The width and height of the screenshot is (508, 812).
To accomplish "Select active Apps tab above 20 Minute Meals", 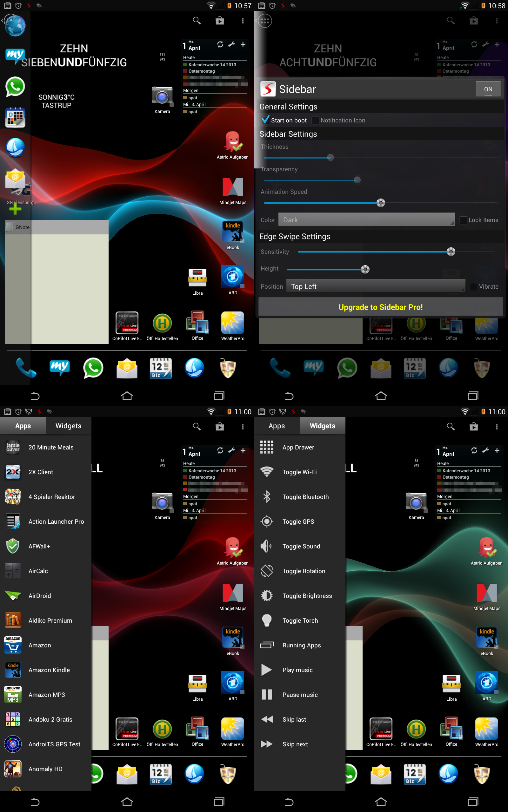I will [23, 425].
